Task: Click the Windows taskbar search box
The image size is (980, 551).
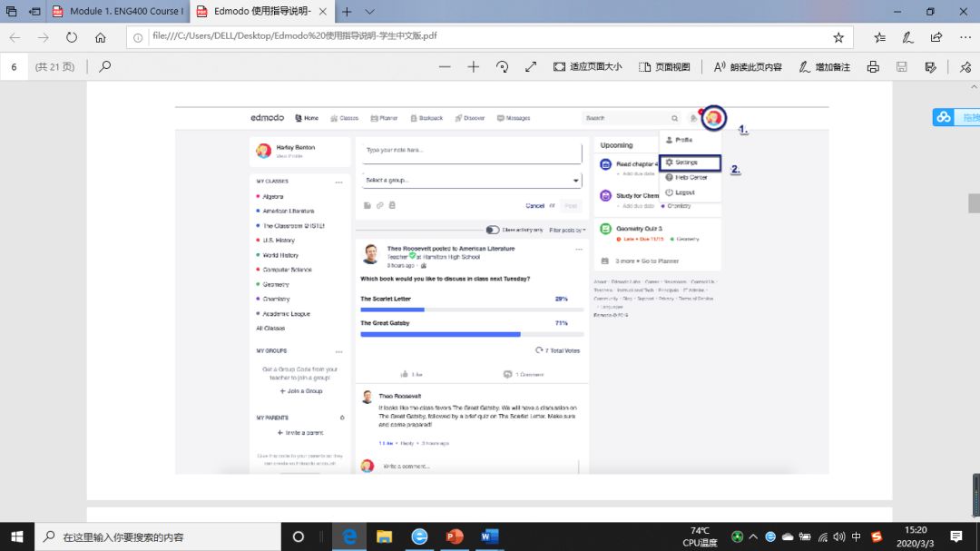Action: click(x=158, y=536)
